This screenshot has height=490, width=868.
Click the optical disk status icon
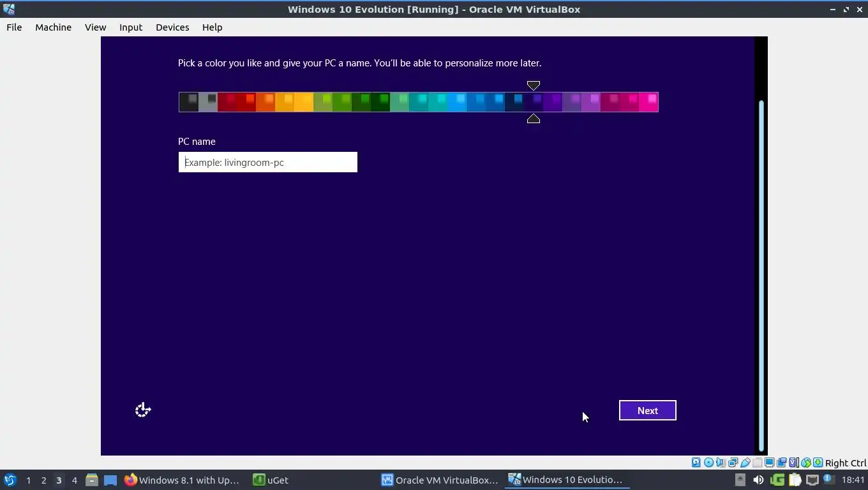[x=708, y=463]
